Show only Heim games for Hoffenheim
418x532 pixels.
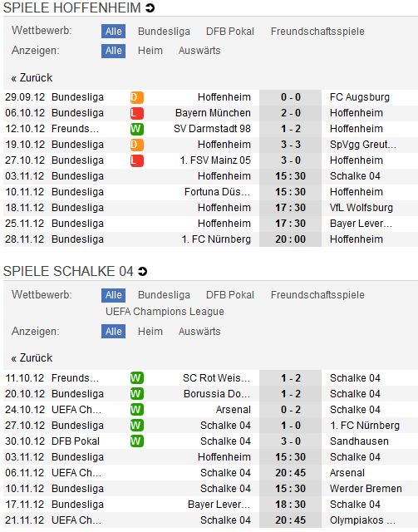coord(150,51)
